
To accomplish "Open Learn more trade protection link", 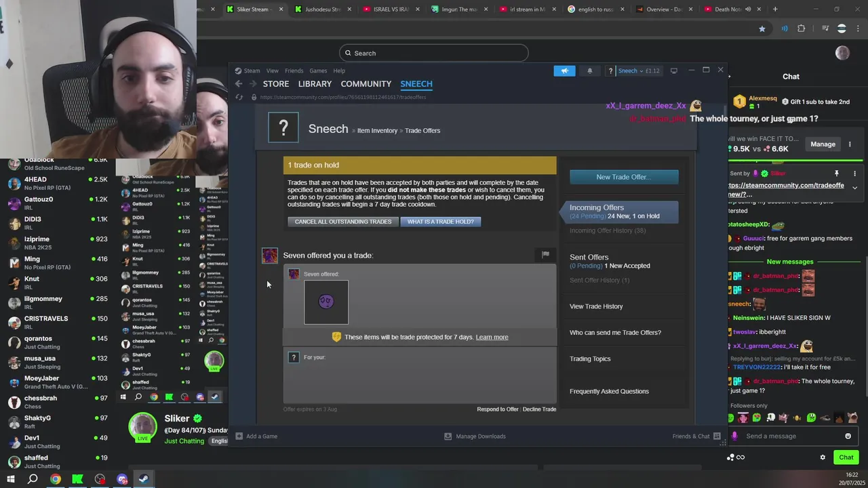I will 492,337.
